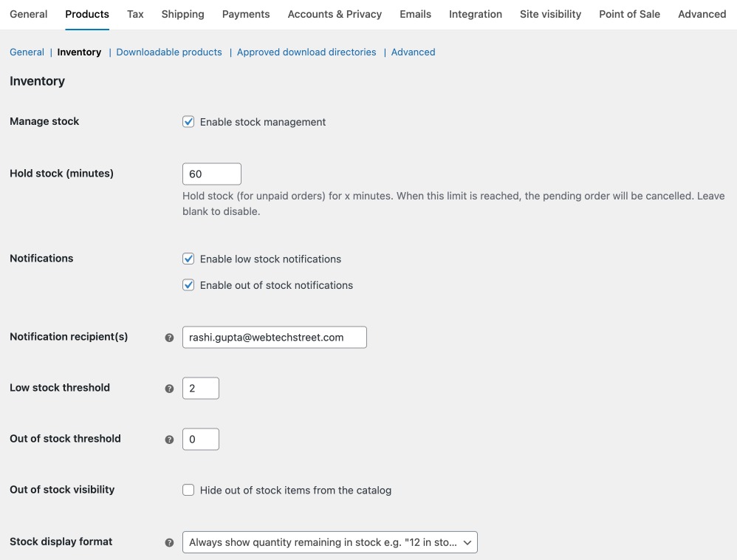Uncheck Enable low stock notifications
737x560 pixels.
tap(188, 259)
